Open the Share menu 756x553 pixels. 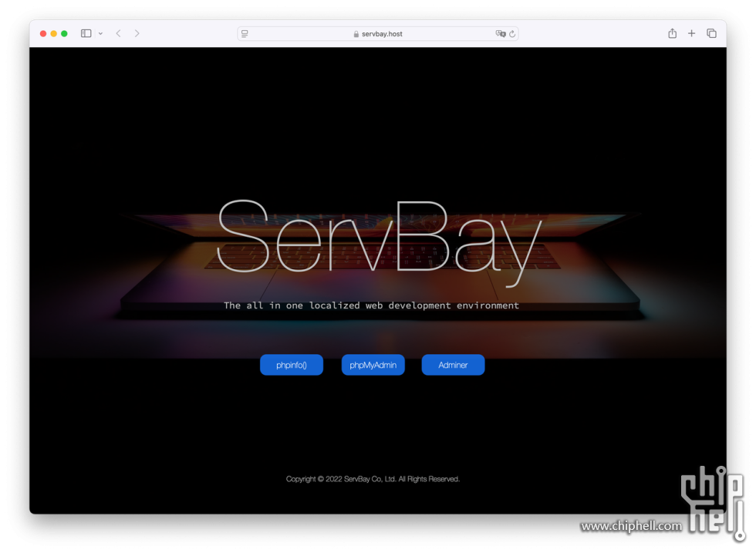672,33
